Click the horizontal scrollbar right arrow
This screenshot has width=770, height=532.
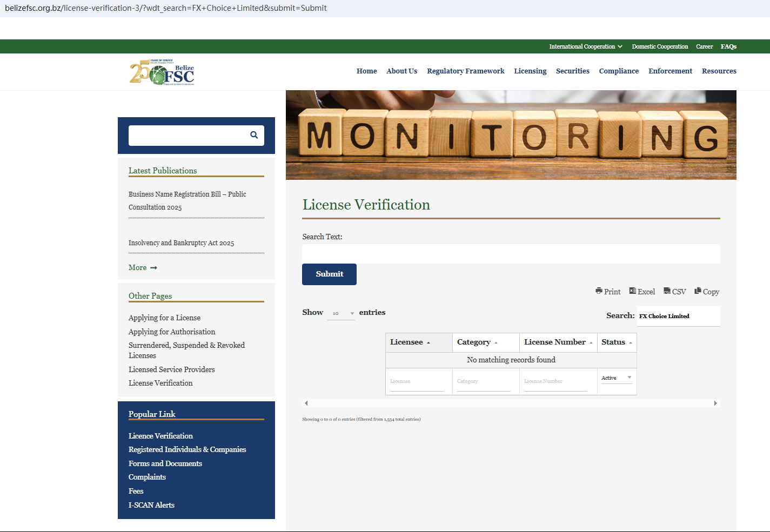point(715,403)
